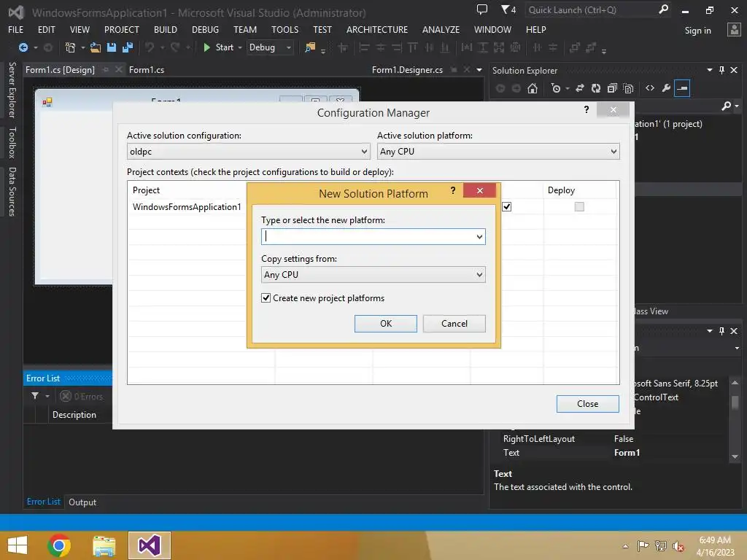Open notifications flag showing 4

pyautogui.click(x=508, y=9)
